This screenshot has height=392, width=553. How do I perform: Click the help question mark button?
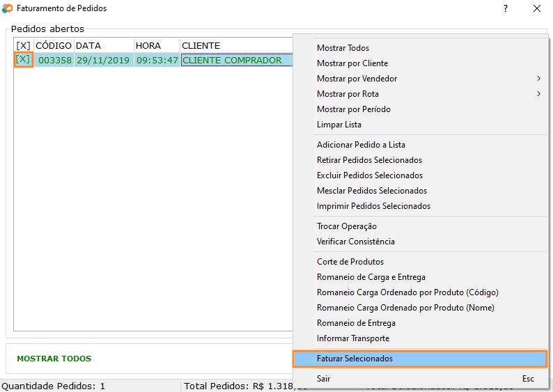[505, 8]
